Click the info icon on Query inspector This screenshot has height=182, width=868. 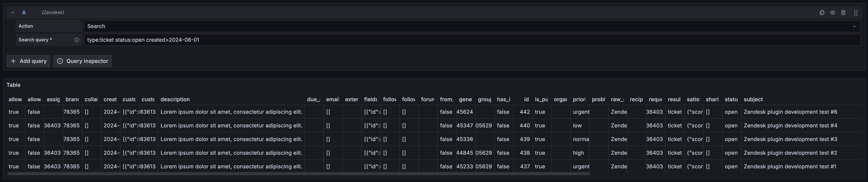pos(60,61)
